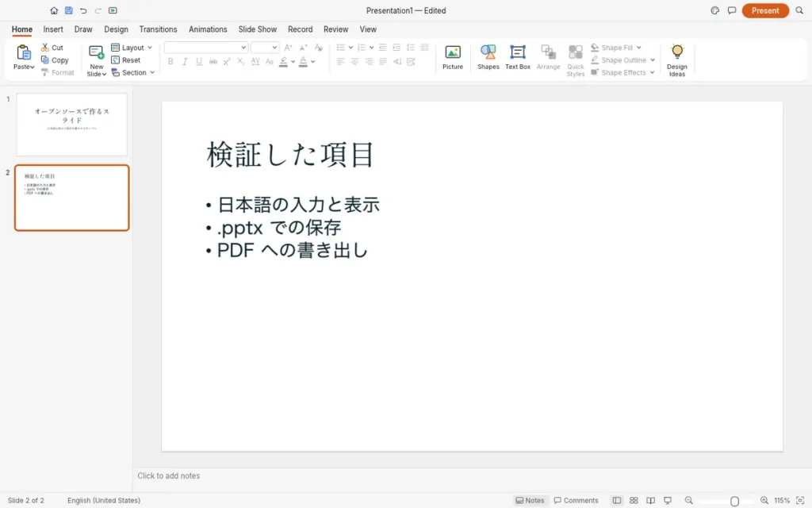Open the Section dropdown

(x=133, y=72)
